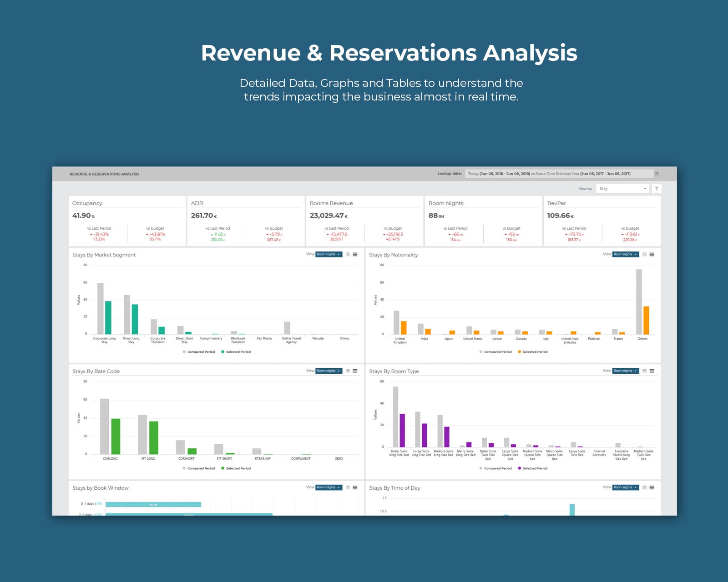Open Room nights dropdown on Stays By Rate Code
The width and height of the screenshot is (728, 582).
pyautogui.click(x=329, y=371)
